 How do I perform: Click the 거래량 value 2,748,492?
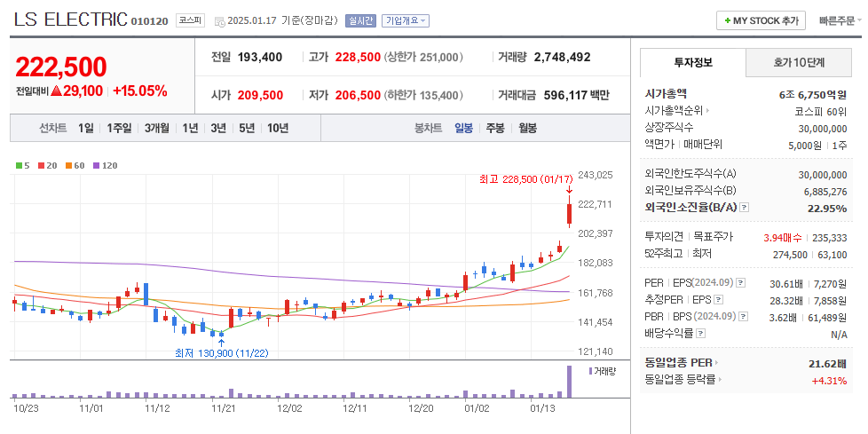(563, 57)
